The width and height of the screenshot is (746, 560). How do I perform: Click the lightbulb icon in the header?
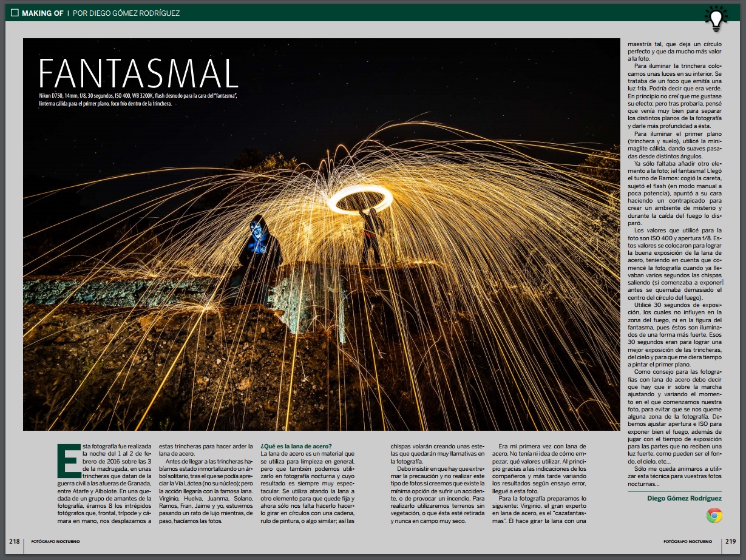(x=716, y=19)
